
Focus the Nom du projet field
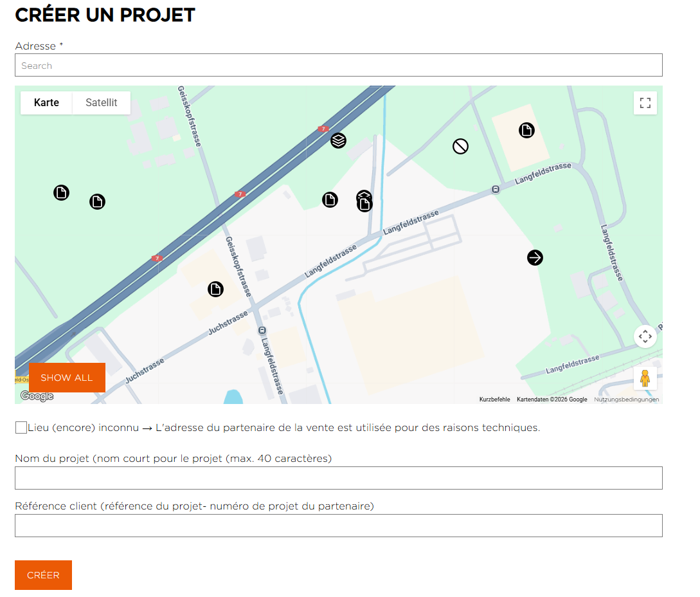point(338,478)
